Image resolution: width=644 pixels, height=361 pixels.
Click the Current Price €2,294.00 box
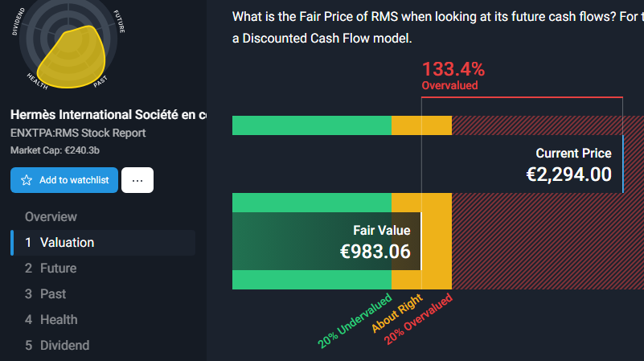click(x=523, y=164)
